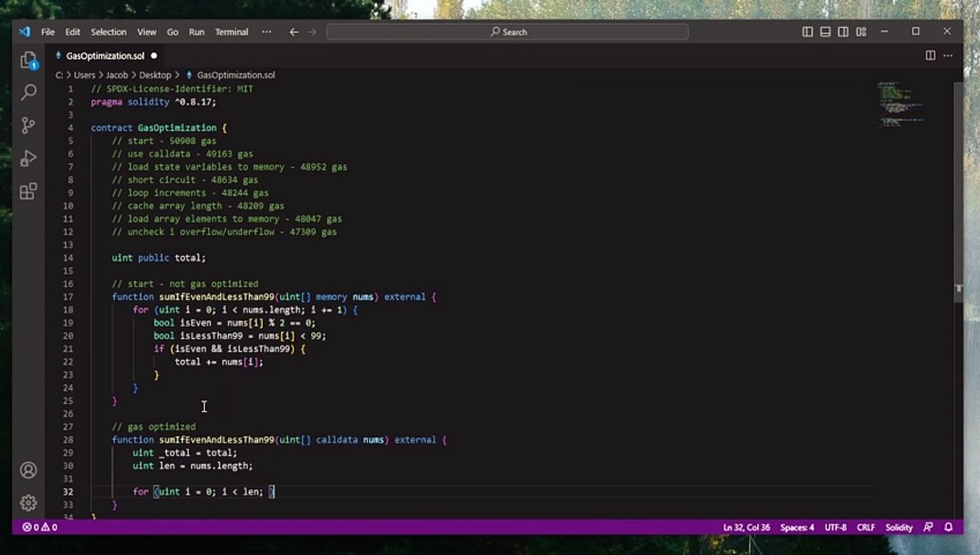Open the Source Control view
Image resolution: width=980 pixels, height=555 pixels.
tap(29, 125)
